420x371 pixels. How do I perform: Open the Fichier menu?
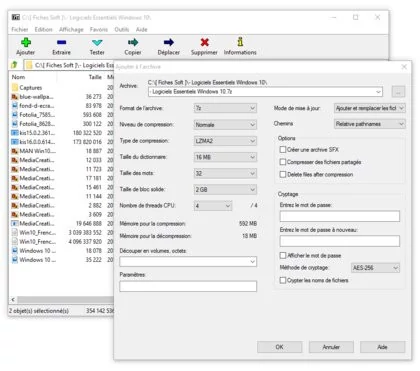click(20, 30)
